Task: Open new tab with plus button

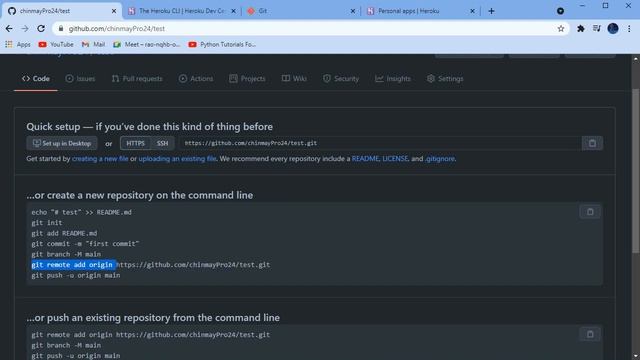Action: coord(491,11)
